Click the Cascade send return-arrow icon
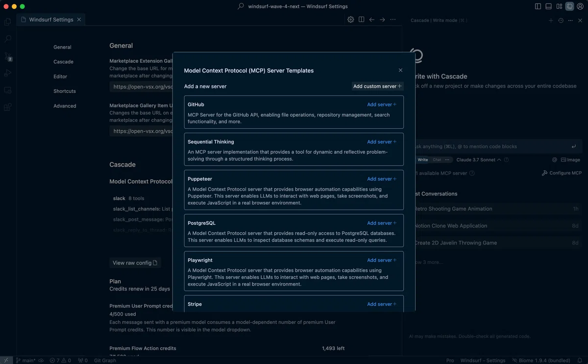This screenshot has width=588, height=364. point(574,146)
